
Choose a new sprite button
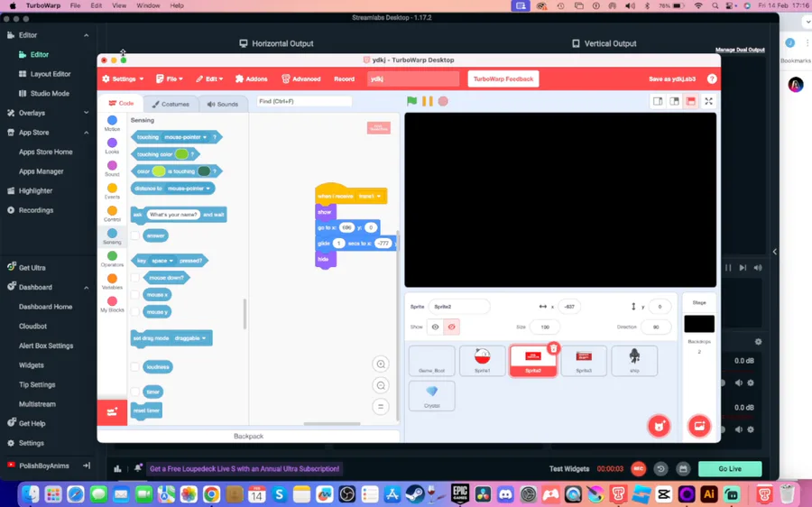click(659, 426)
